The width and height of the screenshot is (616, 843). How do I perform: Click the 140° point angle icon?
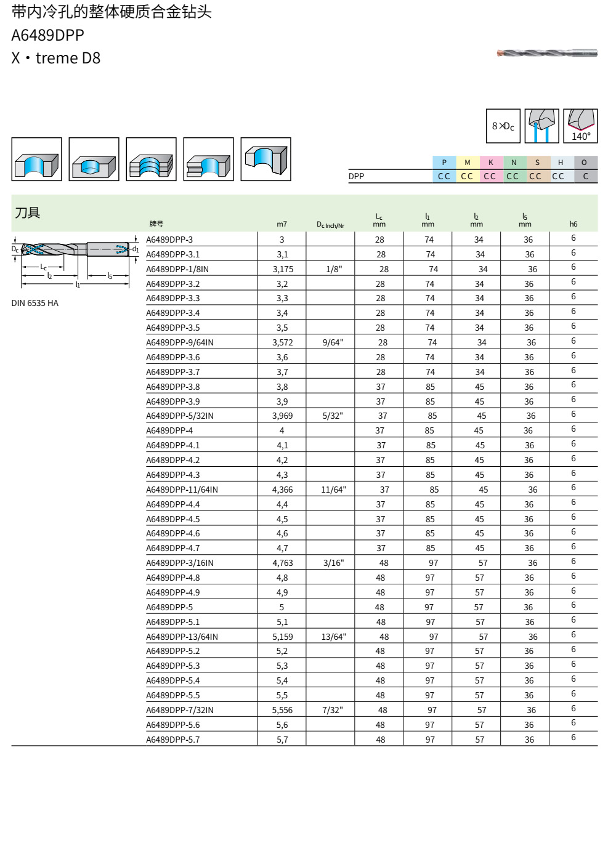point(580,123)
